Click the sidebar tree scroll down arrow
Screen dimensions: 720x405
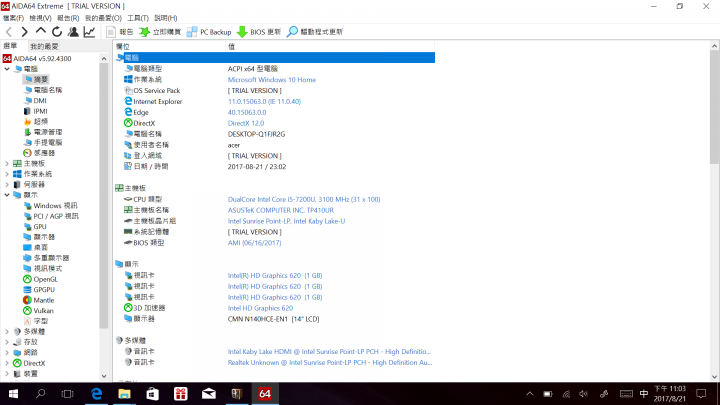104,376
